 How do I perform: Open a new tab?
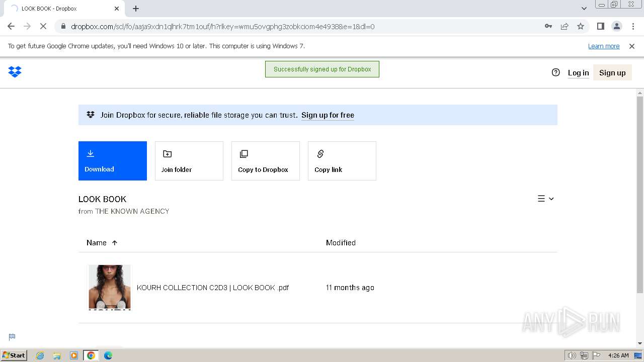[136, 9]
